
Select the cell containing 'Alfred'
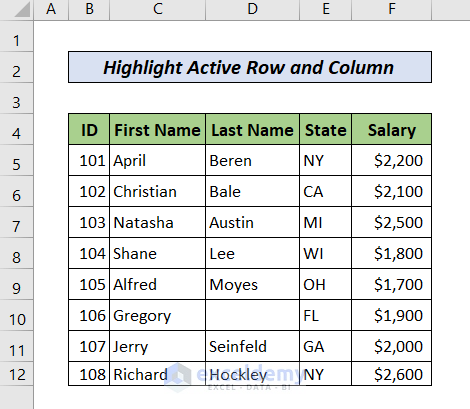coord(158,284)
